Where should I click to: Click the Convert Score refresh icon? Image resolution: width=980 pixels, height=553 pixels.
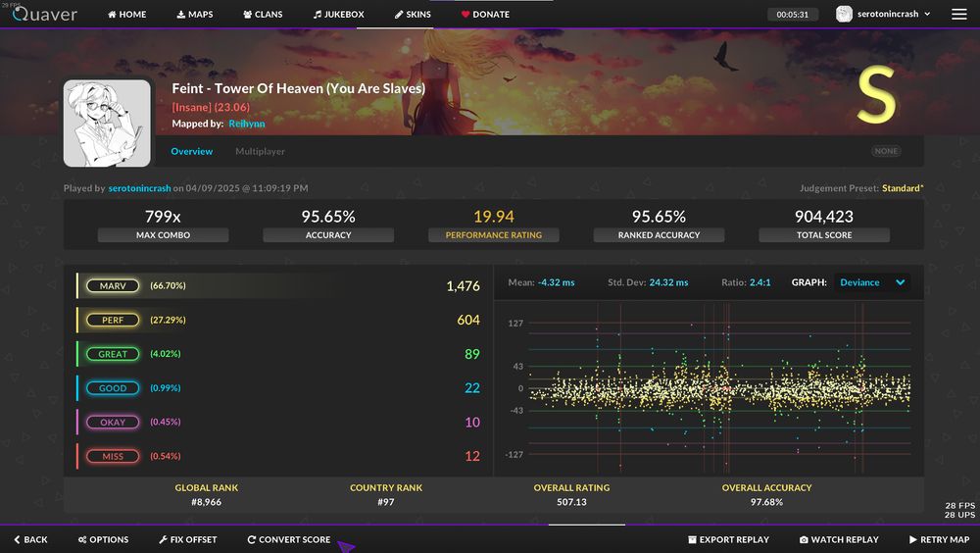[251, 539]
